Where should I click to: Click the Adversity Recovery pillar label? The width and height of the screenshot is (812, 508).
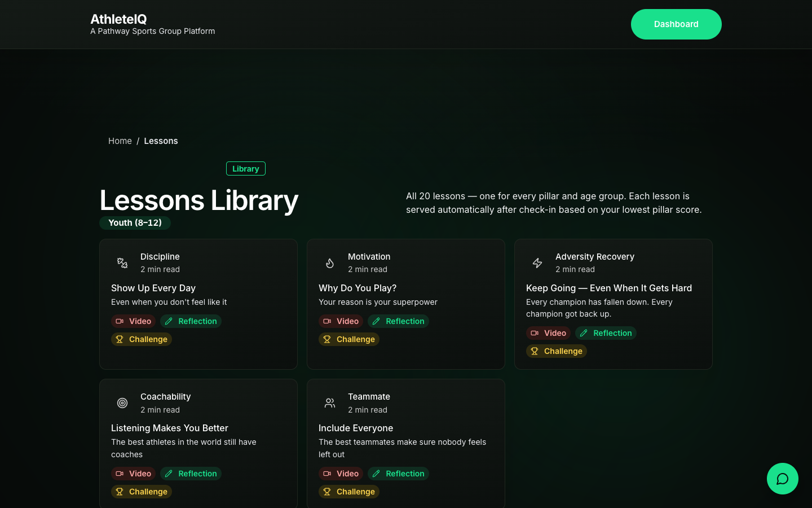595,257
